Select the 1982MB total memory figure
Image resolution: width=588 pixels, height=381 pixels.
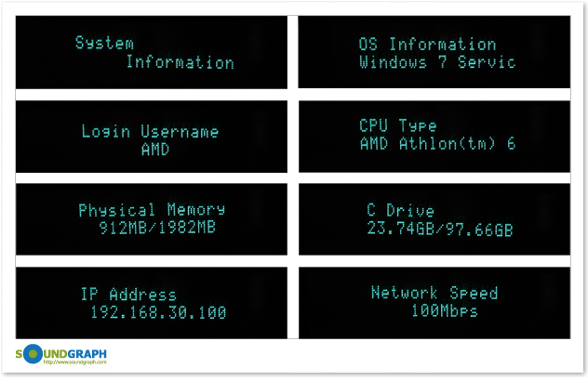(x=188, y=228)
